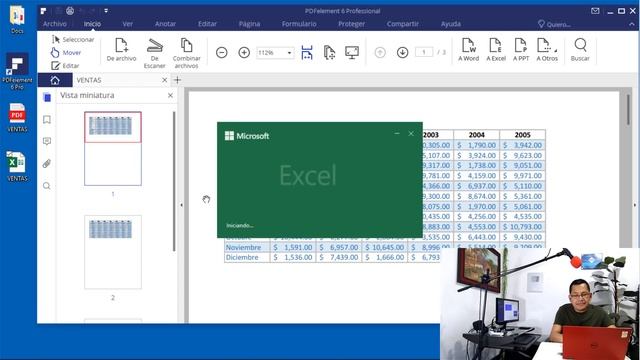Click the fit page icon
The image size is (640, 360).
coord(329,53)
